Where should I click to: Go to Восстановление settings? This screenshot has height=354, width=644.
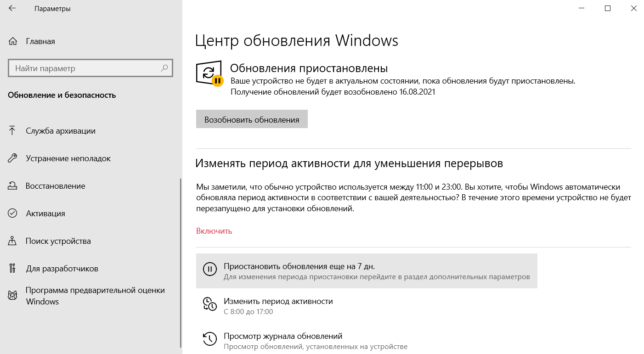91,186
